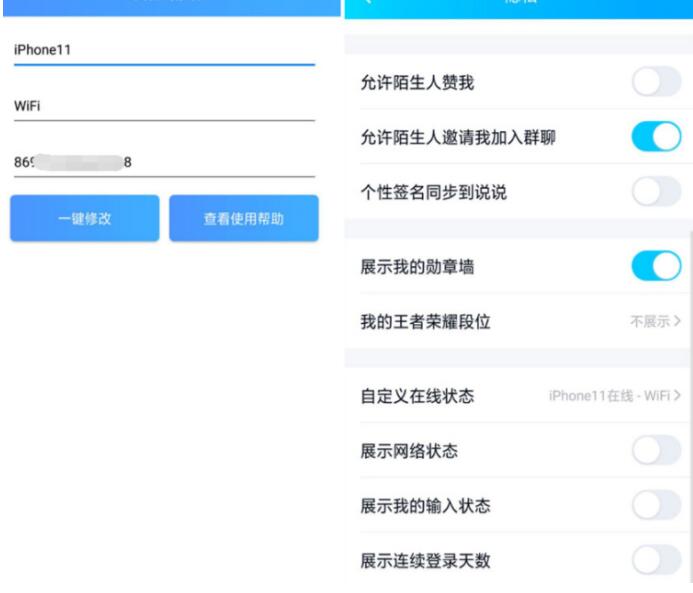The height and width of the screenshot is (593, 693).
Task: Click the 允许陌生人赞我 label text
Action: (x=417, y=83)
